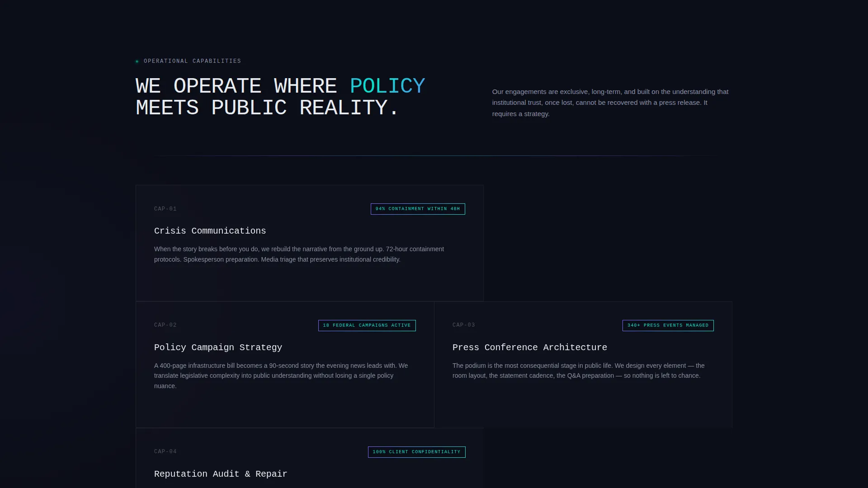
Task: Click the 'CAP-01' label
Action: coord(165,209)
